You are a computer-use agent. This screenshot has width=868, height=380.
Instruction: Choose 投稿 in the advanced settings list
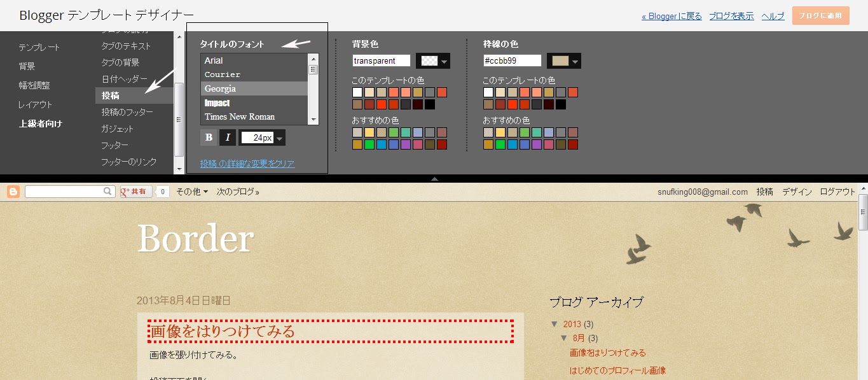click(x=134, y=95)
